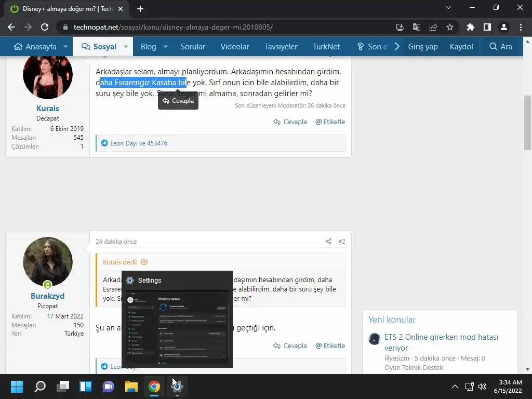The width and height of the screenshot is (532, 399).
Task: Open the #2 post permalink
Action: coord(342,241)
